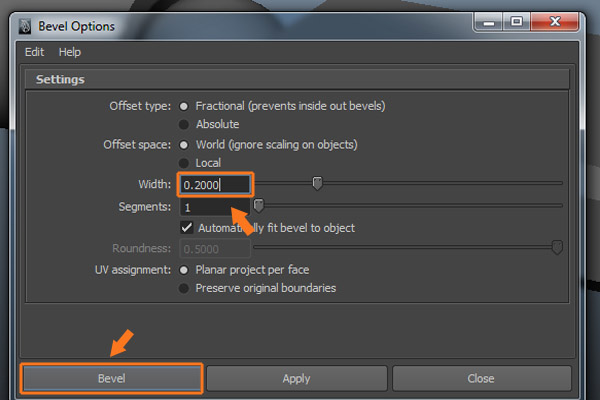This screenshot has width=600, height=400.
Task: Click the Segments slider handle
Action: (258, 206)
